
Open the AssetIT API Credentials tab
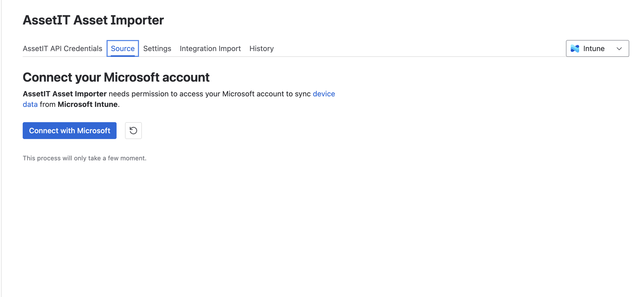point(63,48)
